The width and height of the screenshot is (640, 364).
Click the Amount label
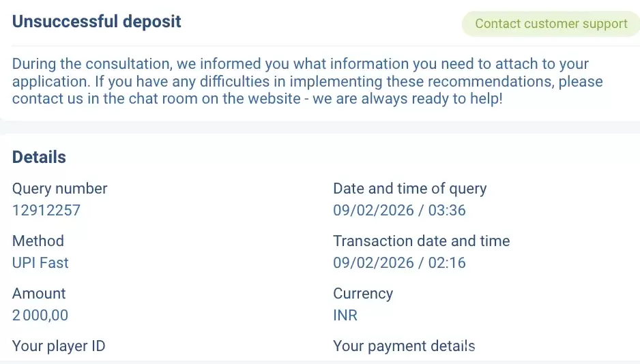click(x=39, y=293)
